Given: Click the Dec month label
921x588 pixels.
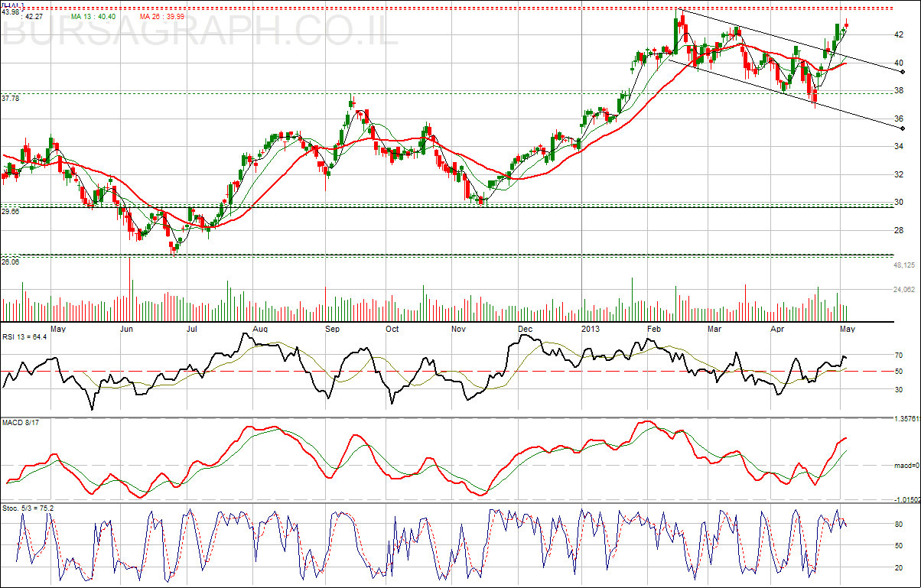Looking at the screenshot, I should (525, 329).
